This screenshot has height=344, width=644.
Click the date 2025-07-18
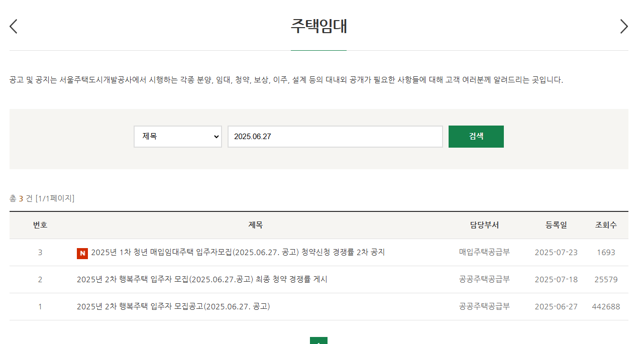pyautogui.click(x=556, y=279)
